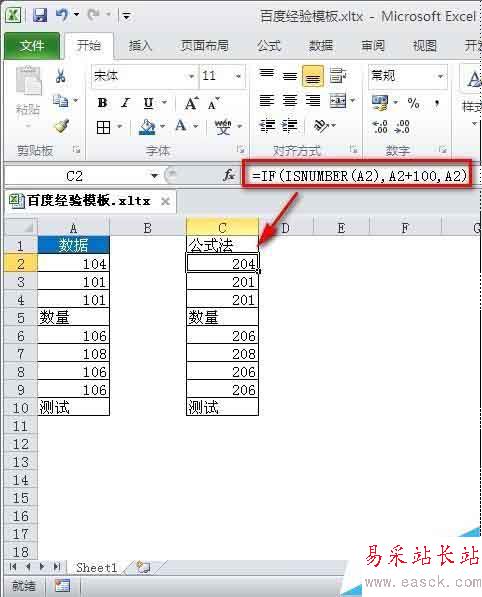Increase indent icon

tap(290, 125)
